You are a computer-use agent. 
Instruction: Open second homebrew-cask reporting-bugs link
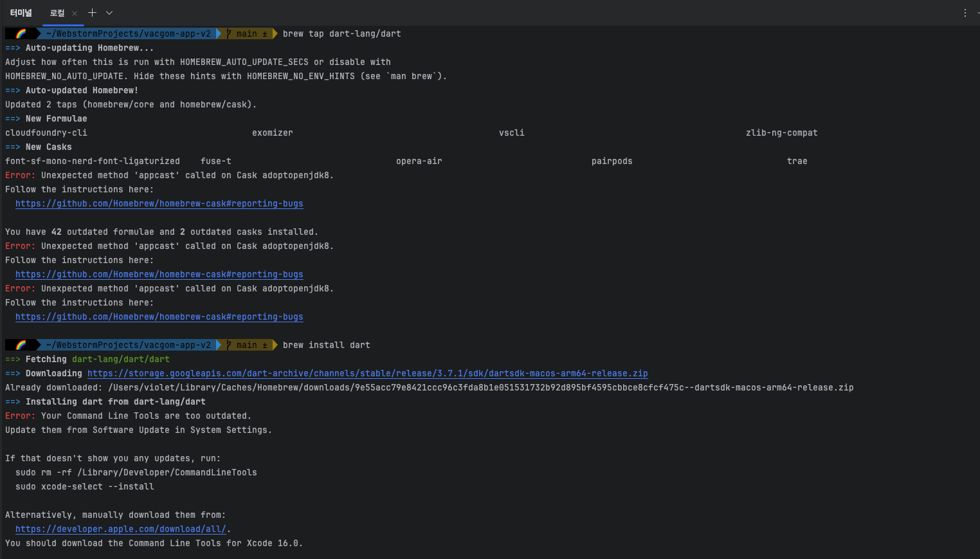(159, 275)
